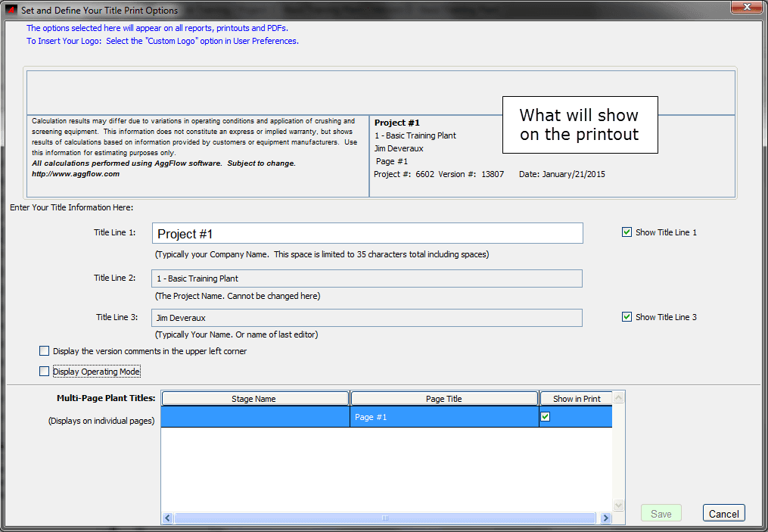This screenshot has height=532, width=768.
Task: Click the Save button
Action: (x=661, y=513)
